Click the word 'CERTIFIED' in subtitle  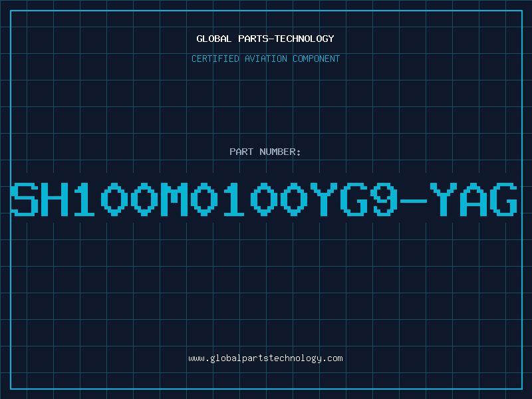(x=215, y=59)
